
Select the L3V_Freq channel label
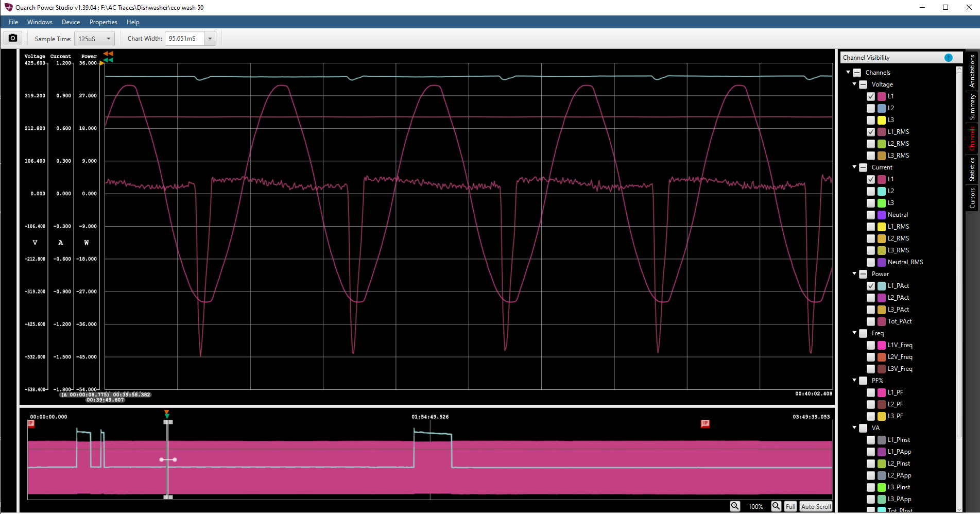(x=900, y=369)
